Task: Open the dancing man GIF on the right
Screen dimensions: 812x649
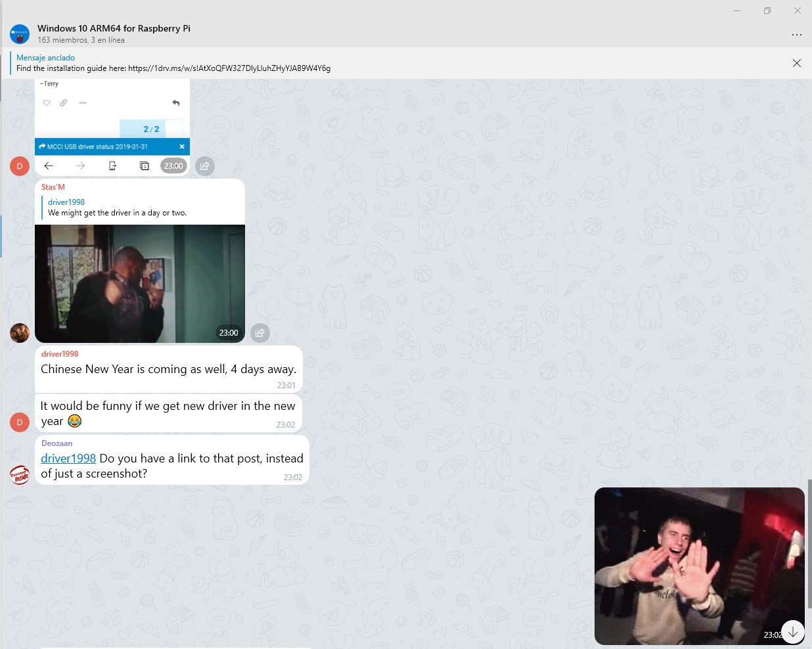Action: pyautogui.click(x=699, y=566)
